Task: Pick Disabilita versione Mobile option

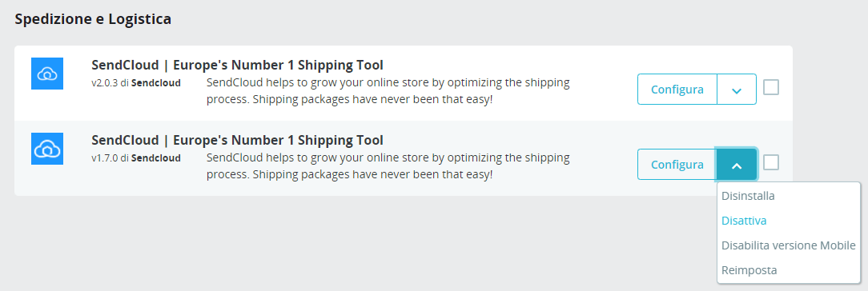Action: point(788,245)
